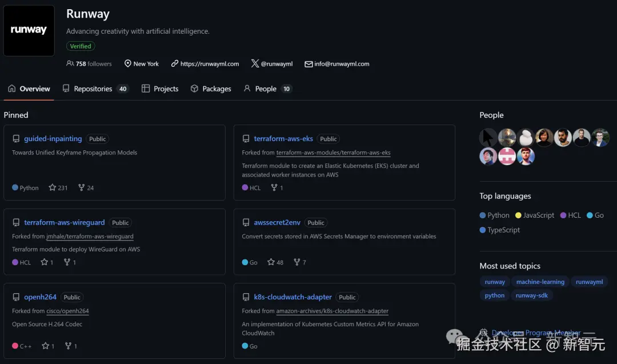
Task: Open the cisco/openh264 fork source link
Action: coord(67,311)
